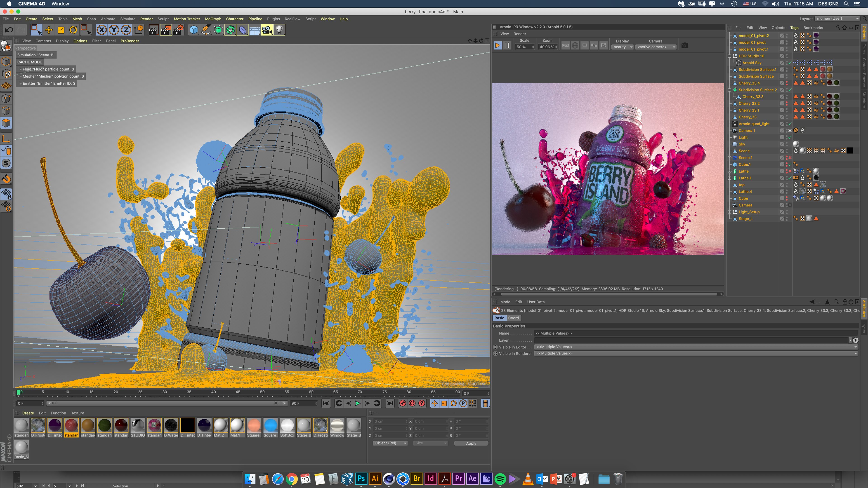Toggle Visible in Editor radio button
Screen dimensions: 868x488
[495, 347]
